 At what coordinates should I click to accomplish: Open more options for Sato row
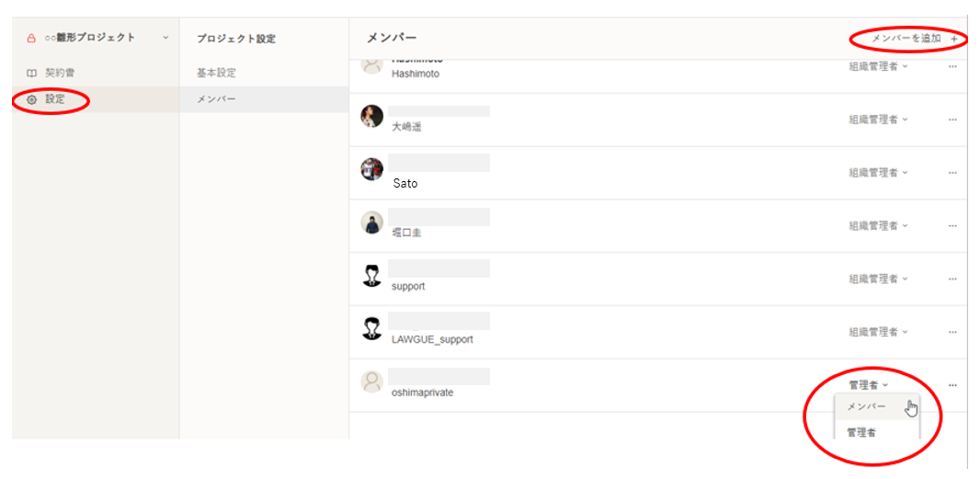coord(952,173)
